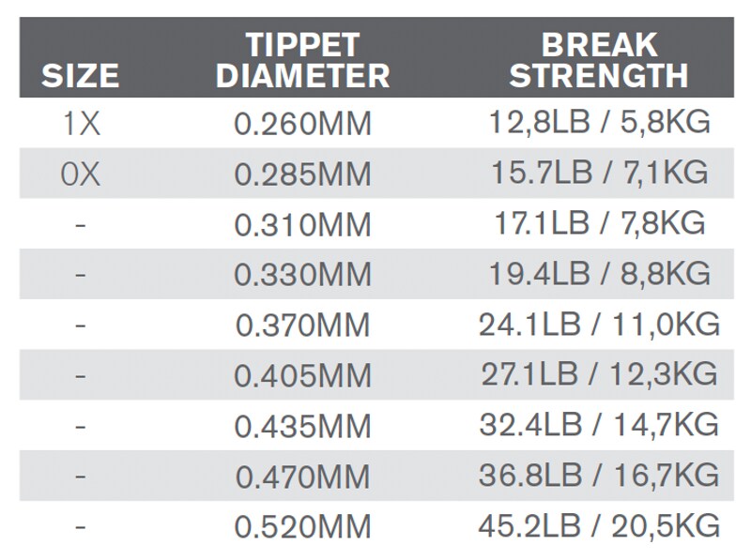
Task: Click the BREAK STRENGTH column header
Action: point(599,60)
